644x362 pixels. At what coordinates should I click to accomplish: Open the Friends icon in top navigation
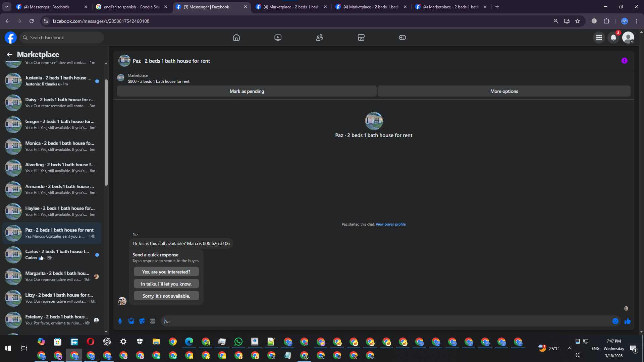click(x=319, y=38)
